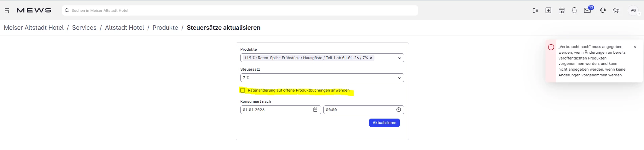Click the headset support icon
644x150 pixels.
click(x=603, y=10)
